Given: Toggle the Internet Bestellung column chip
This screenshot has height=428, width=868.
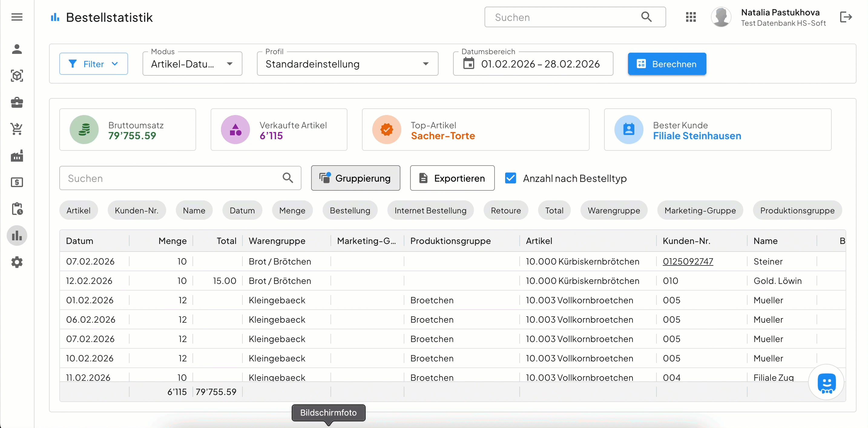Looking at the screenshot, I should coord(430,210).
